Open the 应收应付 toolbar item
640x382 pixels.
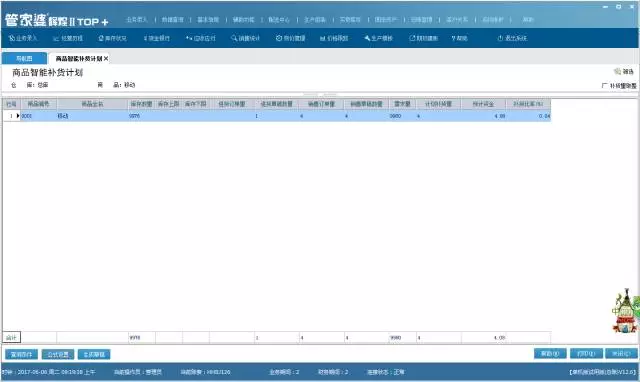(x=200, y=38)
